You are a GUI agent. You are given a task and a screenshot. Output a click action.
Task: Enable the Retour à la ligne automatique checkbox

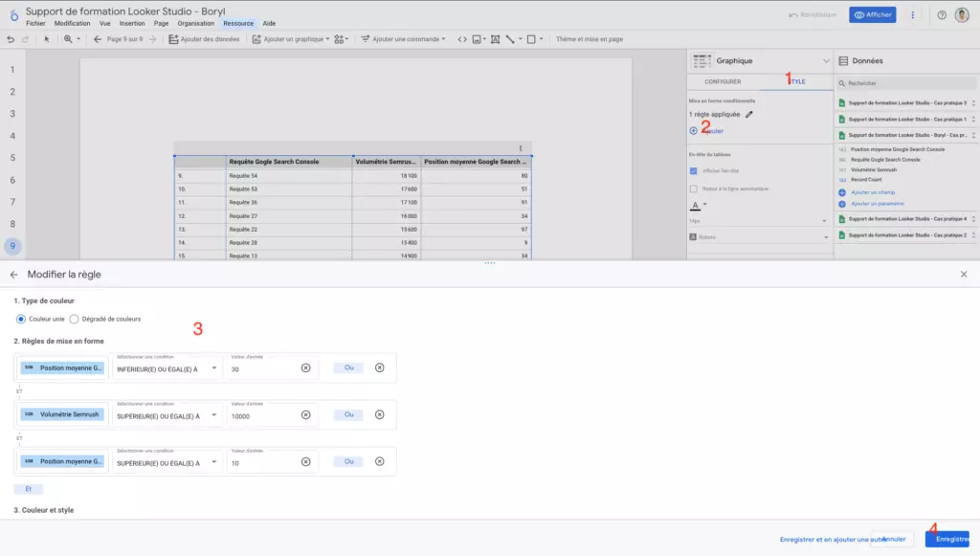point(693,189)
